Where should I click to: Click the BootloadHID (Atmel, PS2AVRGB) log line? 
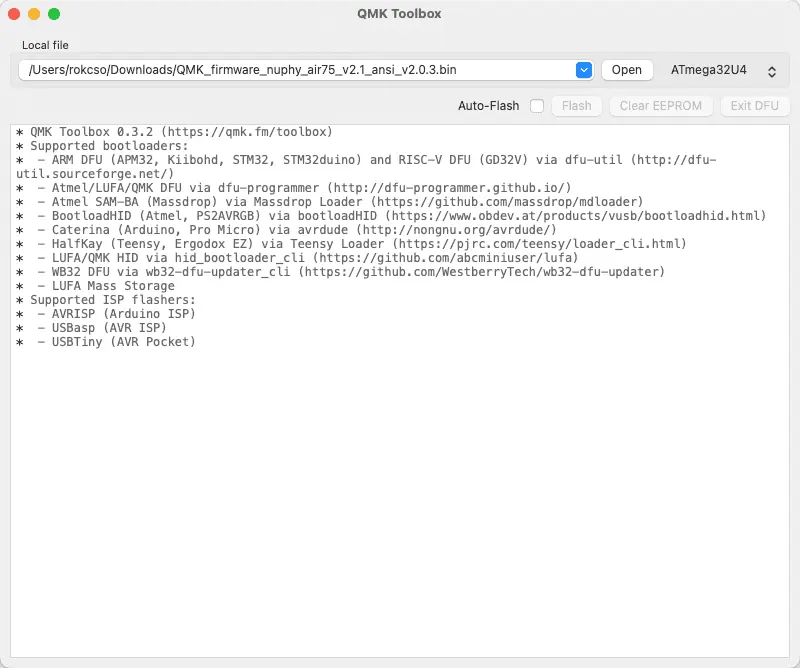point(391,216)
